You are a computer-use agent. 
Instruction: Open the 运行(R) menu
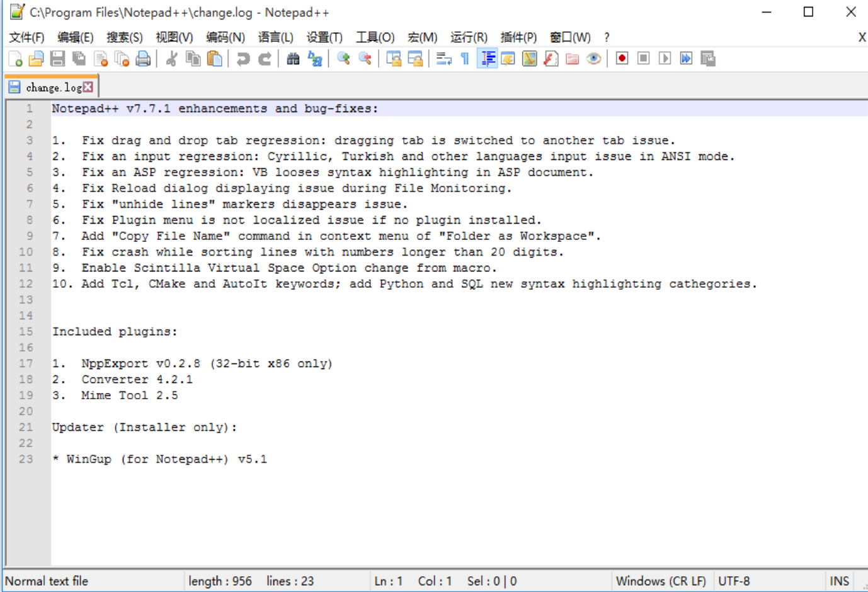[469, 38]
